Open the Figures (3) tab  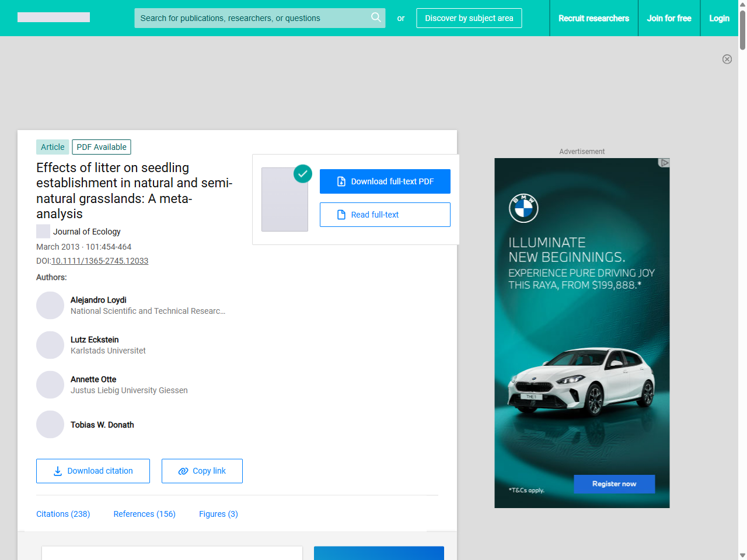[x=218, y=514]
